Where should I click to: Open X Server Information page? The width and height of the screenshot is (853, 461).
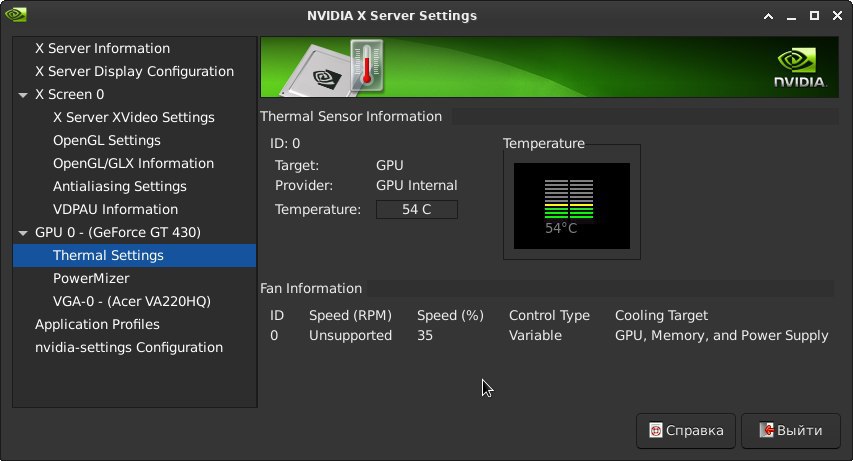pos(102,48)
